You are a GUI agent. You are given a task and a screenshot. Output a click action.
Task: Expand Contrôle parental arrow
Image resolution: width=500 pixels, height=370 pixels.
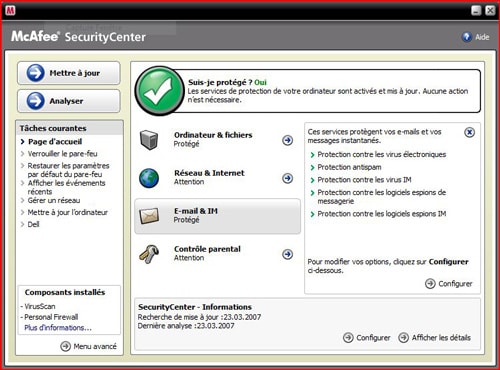pyautogui.click(x=287, y=254)
